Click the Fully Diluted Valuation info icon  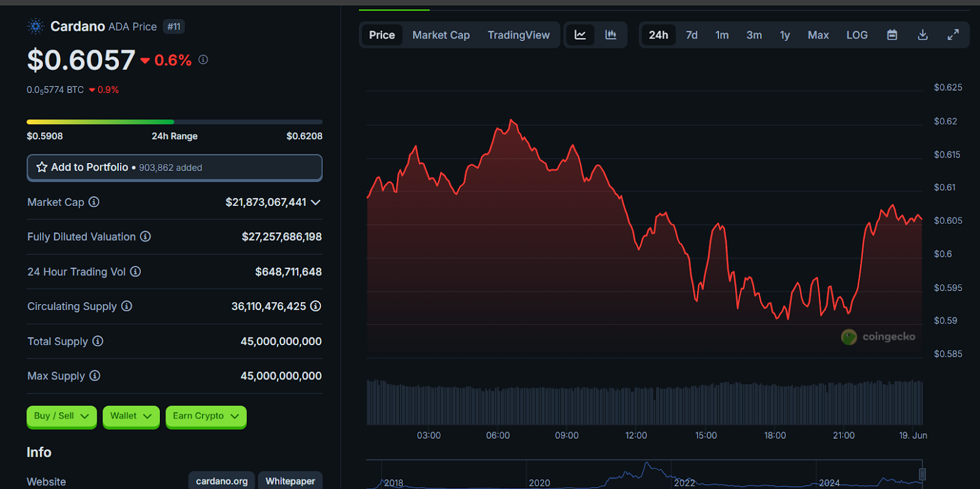tap(145, 237)
